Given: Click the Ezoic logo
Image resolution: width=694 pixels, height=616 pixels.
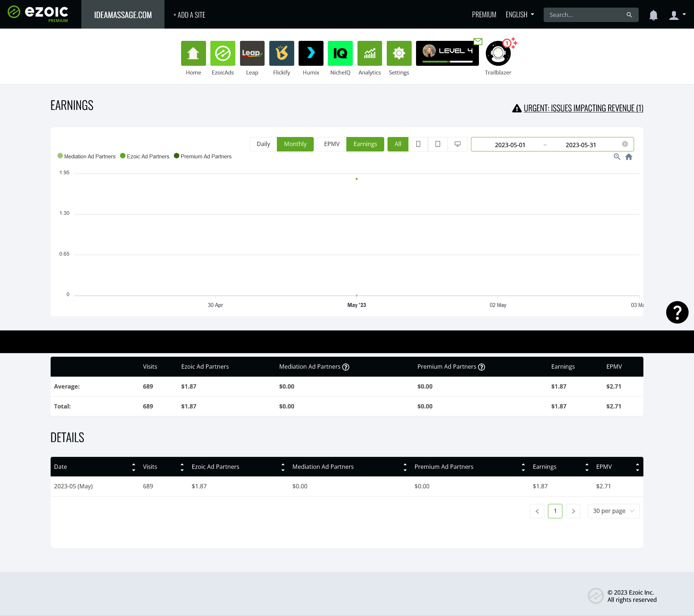Looking at the screenshot, I should (x=38, y=14).
